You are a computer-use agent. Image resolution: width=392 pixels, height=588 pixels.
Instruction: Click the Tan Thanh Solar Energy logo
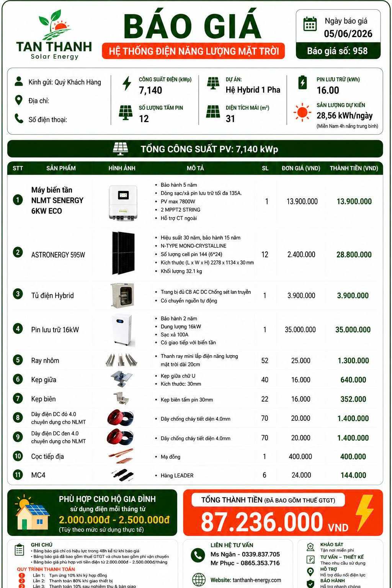click(54, 35)
